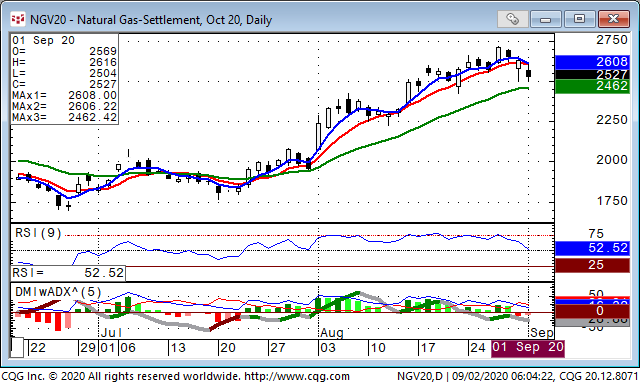This screenshot has height=384, width=640.
Task: Click the dark red 0 DMI level tag
Action: 592,311
